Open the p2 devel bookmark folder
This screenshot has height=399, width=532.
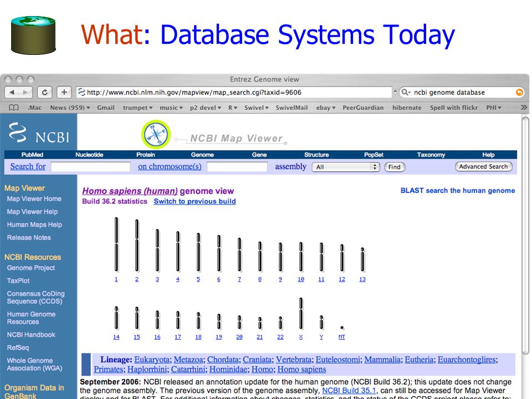(x=205, y=108)
